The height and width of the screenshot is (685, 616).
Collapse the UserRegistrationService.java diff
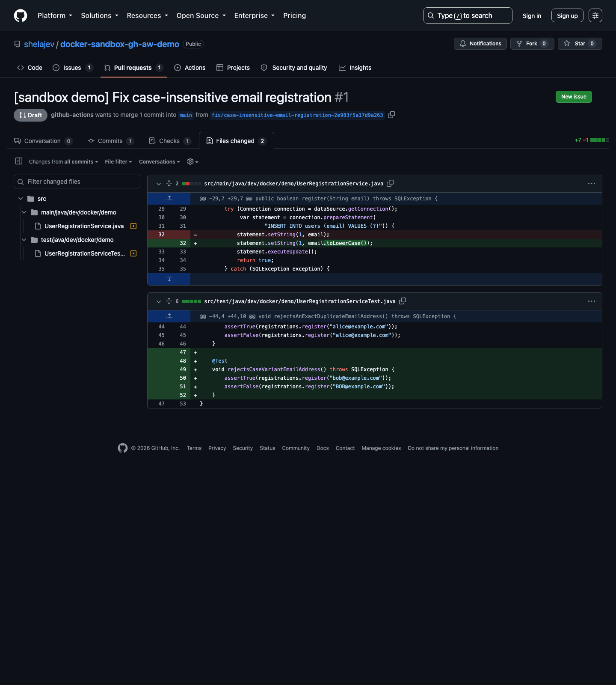pos(159,184)
